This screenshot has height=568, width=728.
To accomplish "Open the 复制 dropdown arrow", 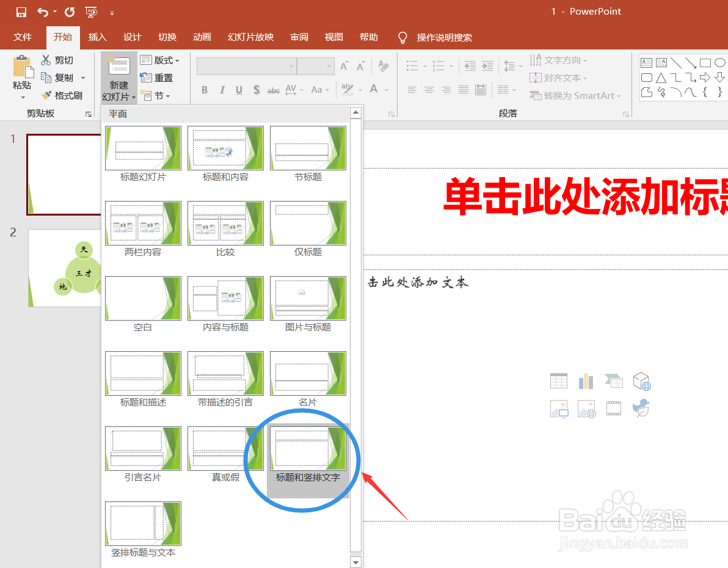I will click(83, 78).
